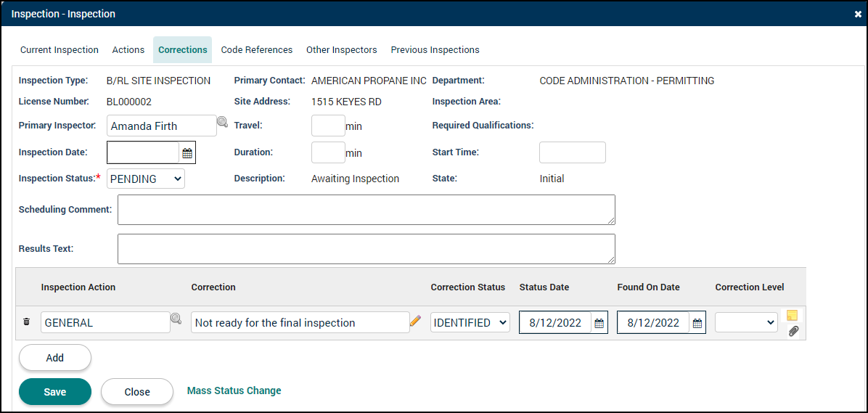Click the Travel minutes input box

point(328,126)
